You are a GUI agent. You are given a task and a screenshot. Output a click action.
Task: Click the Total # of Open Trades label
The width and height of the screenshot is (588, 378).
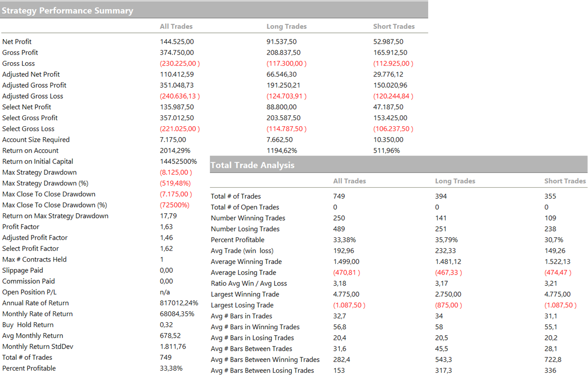[245, 207]
